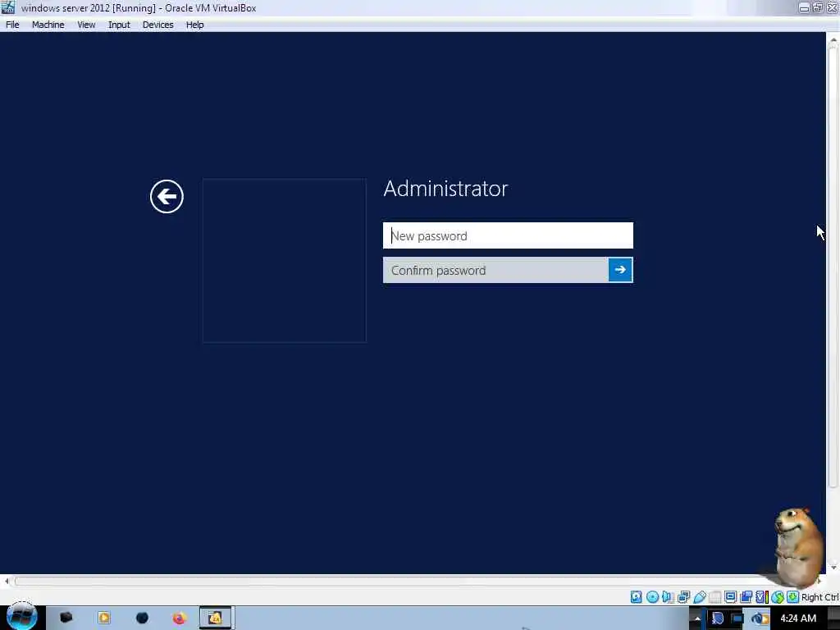This screenshot has height=630, width=840.
Task: Click the optical disc status icon
Action: click(652, 597)
